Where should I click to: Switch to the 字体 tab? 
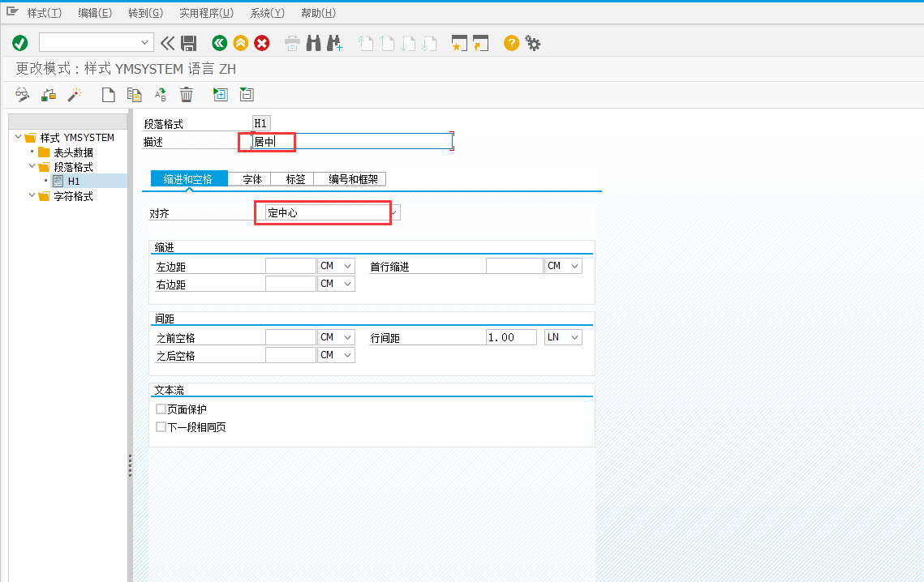click(251, 178)
